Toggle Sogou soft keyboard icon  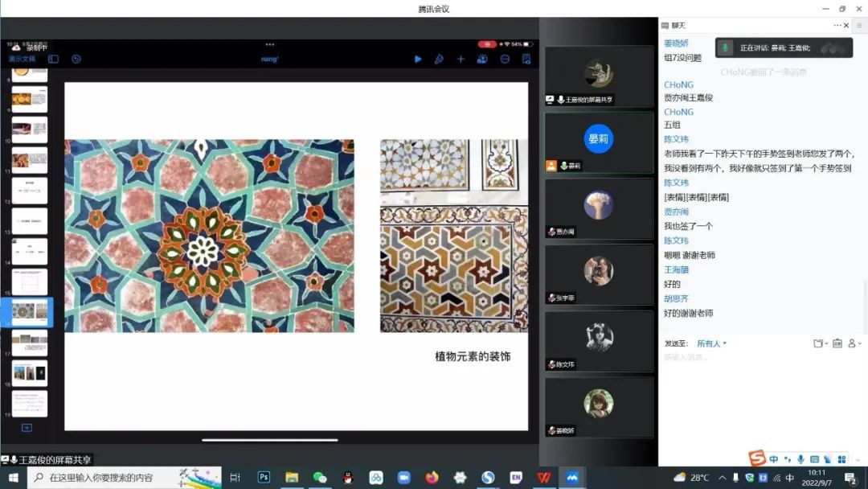(x=814, y=459)
